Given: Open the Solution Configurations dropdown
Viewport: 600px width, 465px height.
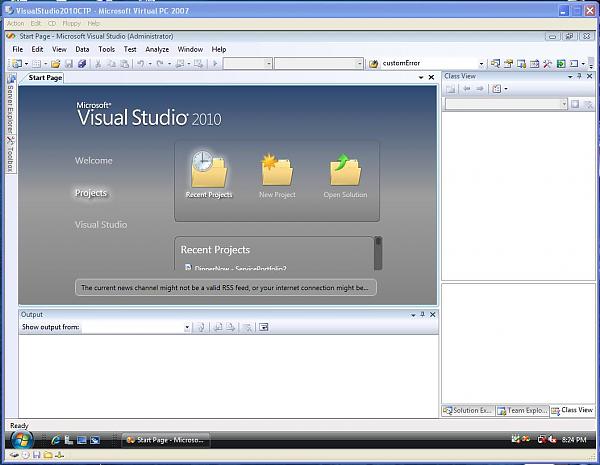Looking at the screenshot, I should tap(269, 64).
